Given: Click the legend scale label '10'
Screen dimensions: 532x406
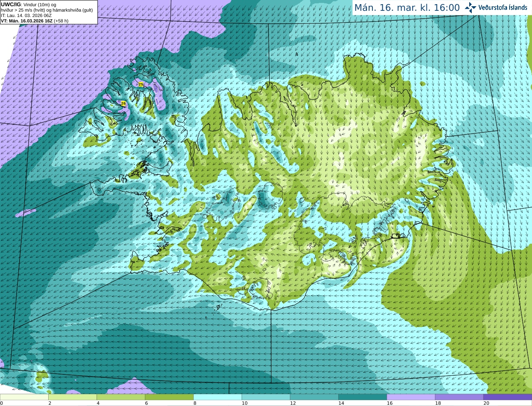Looking at the screenshot, I should (x=244, y=403).
